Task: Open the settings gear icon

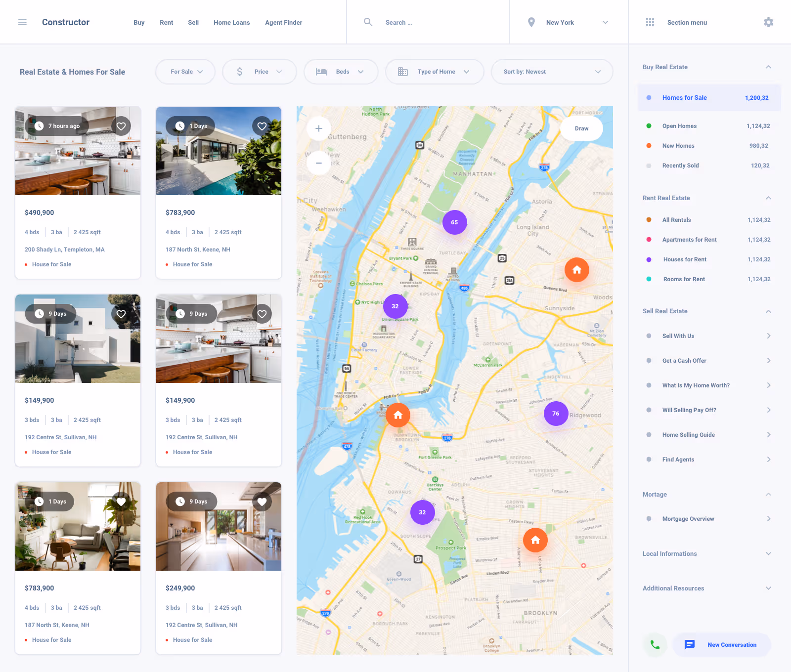Action: pyautogui.click(x=768, y=22)
